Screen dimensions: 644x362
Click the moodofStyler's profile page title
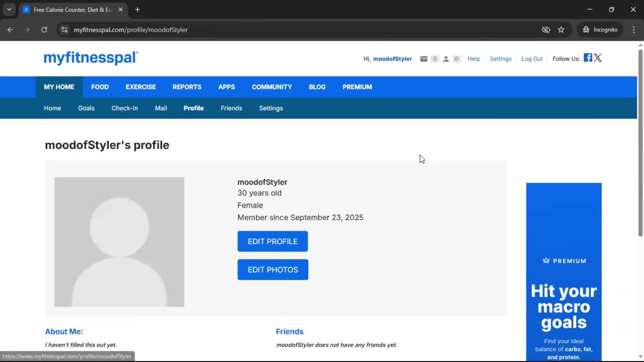coord(107,145)
